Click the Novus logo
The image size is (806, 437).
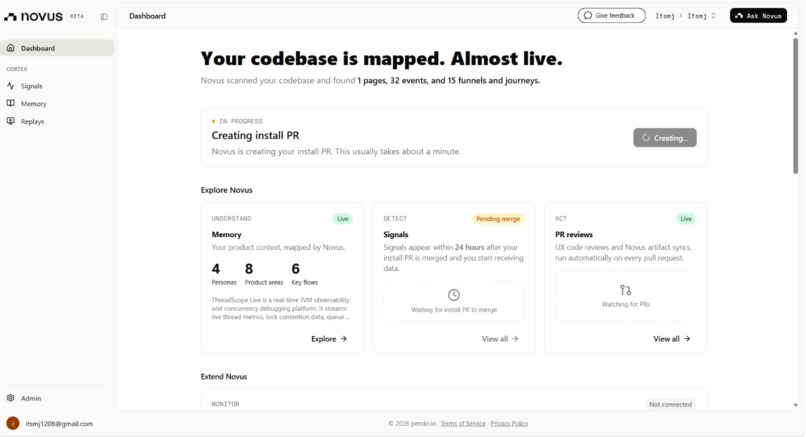(x=33, y=16)
